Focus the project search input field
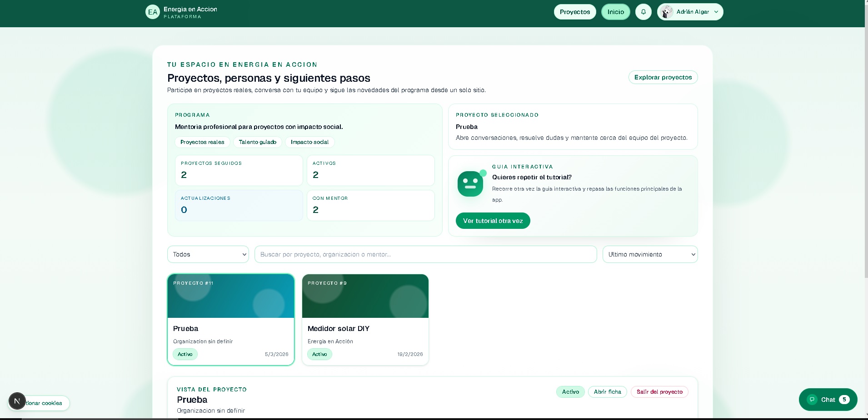This screenshot has width=868, height=420. (425, 254)
